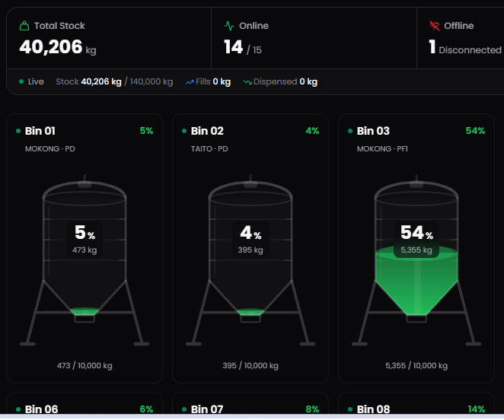Image resolution: width=504 pixels, height=420 pixels.
Task: Click the Total Stock weight bag icon
Action: coord(24,26)
